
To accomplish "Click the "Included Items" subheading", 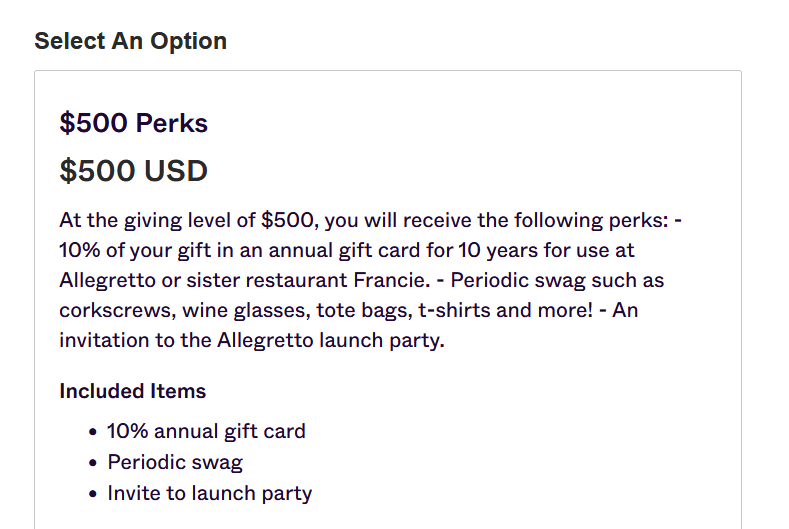I will (x=133, y=391).
